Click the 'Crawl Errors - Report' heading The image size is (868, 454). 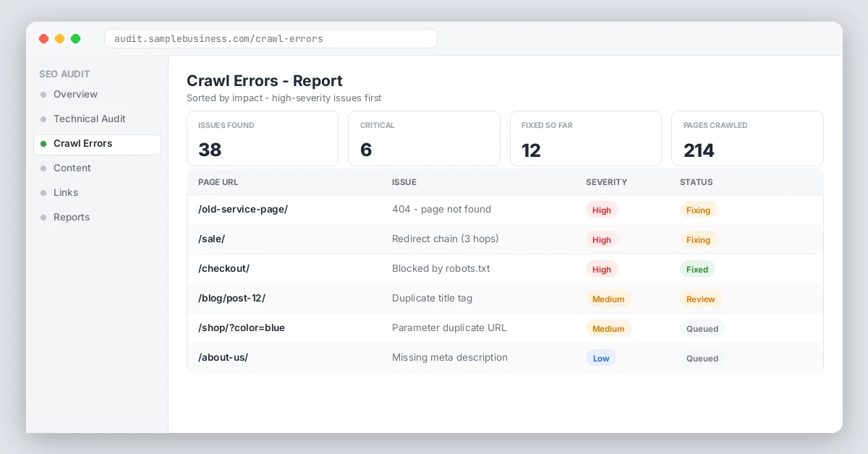(265, 81)
